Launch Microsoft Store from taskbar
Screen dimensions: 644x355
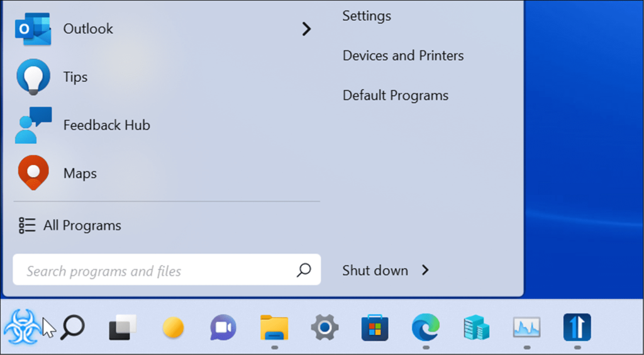375,327
